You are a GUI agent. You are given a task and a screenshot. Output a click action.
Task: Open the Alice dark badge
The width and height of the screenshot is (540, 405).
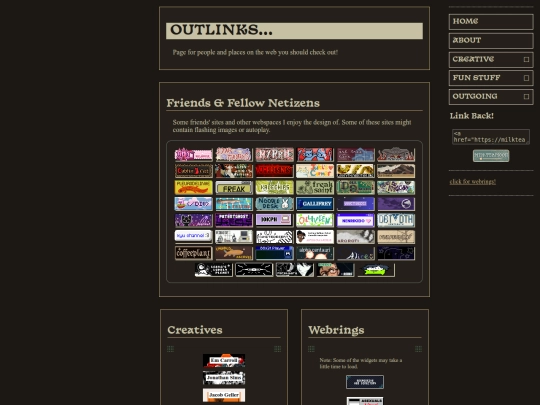(x=355, y=253)
